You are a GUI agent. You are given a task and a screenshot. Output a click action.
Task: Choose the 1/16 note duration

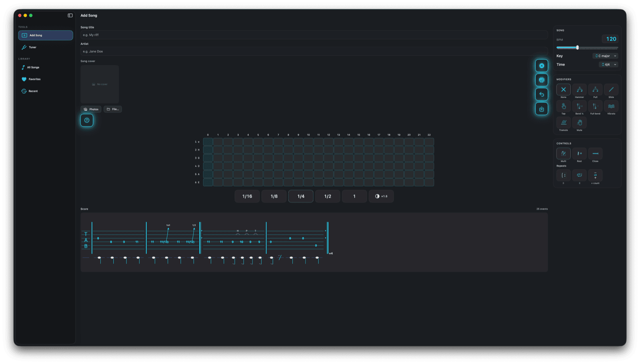tap(247, 196)
